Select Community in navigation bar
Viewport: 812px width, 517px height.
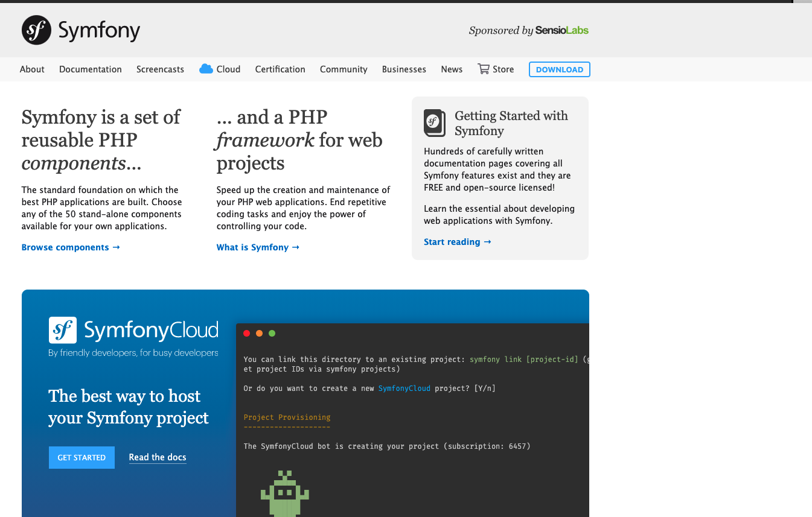(344, 69)
